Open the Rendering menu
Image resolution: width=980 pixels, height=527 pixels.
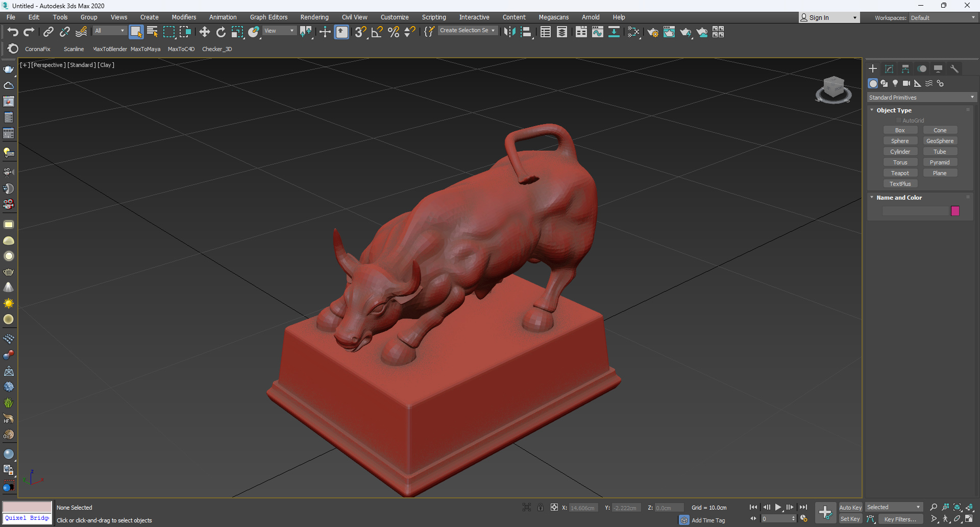point(314,17)
